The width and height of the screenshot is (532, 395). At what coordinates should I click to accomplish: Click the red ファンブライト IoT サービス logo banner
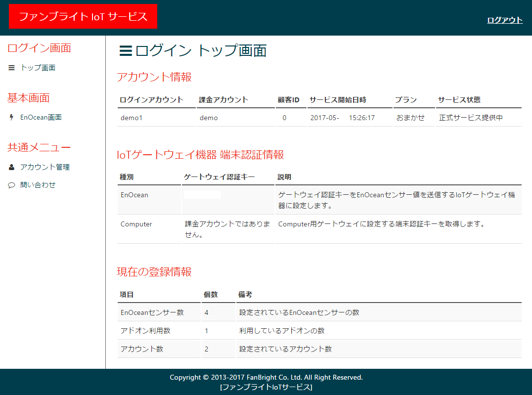(x=83, y=16)
